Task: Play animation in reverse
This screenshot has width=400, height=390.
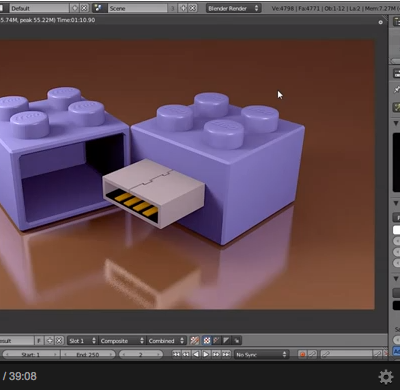Action: pyautogui.click(x=196, y=354)
